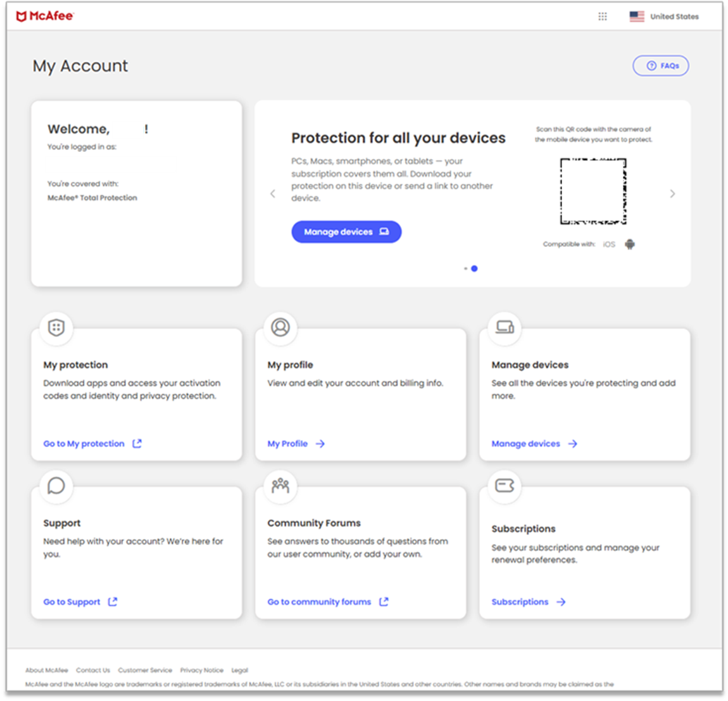Click the Subscriptions card icon
Image resolution: width=728 pixels, height=701 pixels.
tap(505, 486)
